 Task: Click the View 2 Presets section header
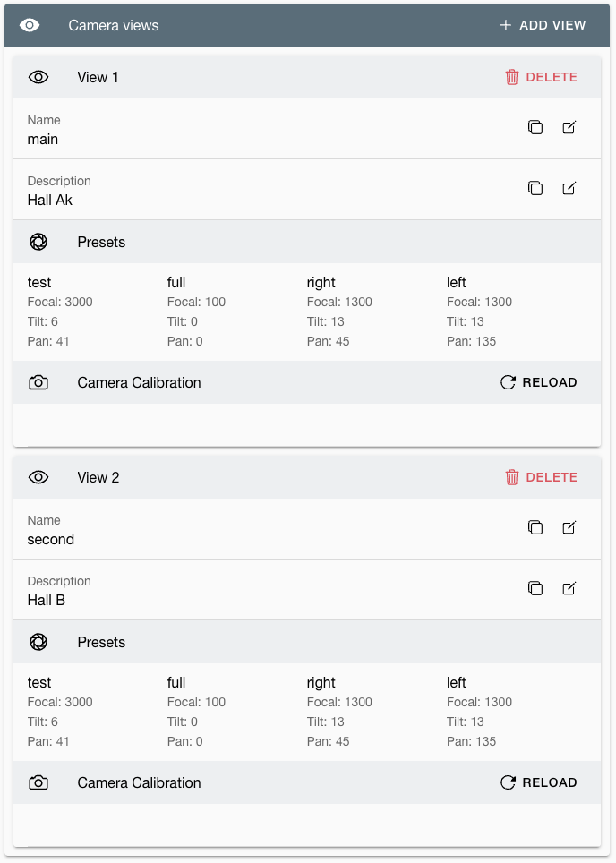[307, 642]
